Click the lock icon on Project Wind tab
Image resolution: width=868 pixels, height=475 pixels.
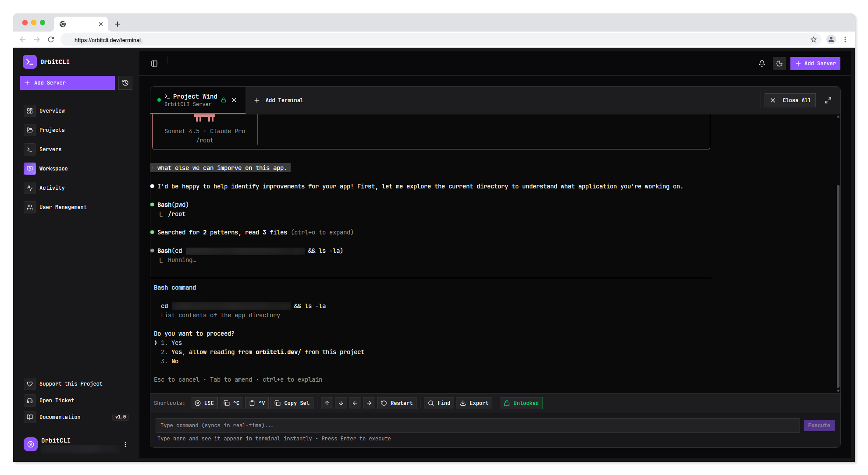point(224,100)
